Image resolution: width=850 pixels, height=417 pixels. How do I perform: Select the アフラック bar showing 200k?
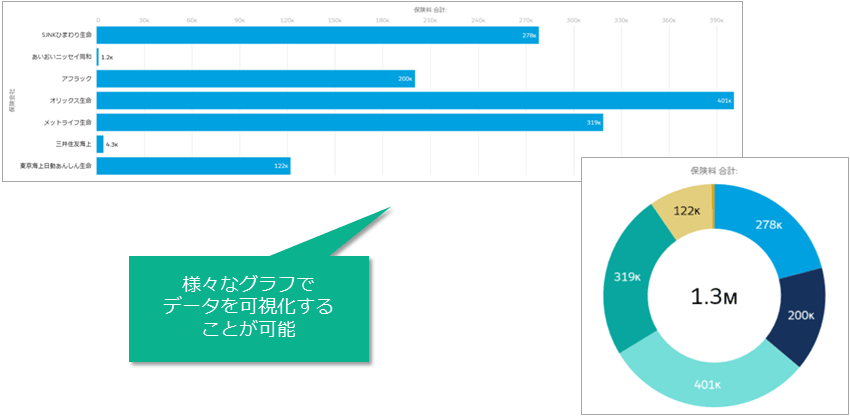256,79
